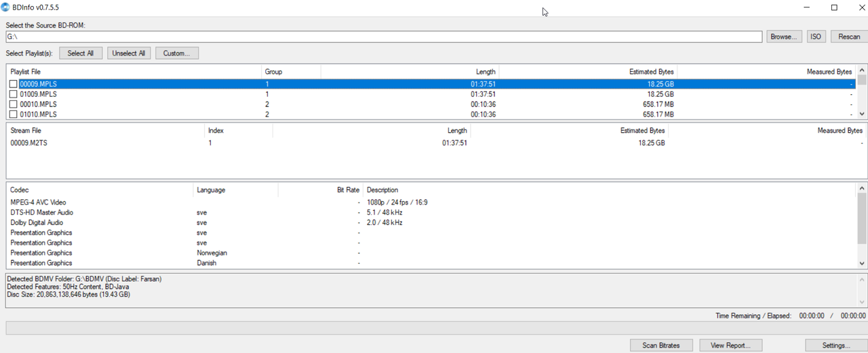Tick checkbox for 00009.MPLS
The width and height of the screenshot is (868, 353).
[14, 84]
